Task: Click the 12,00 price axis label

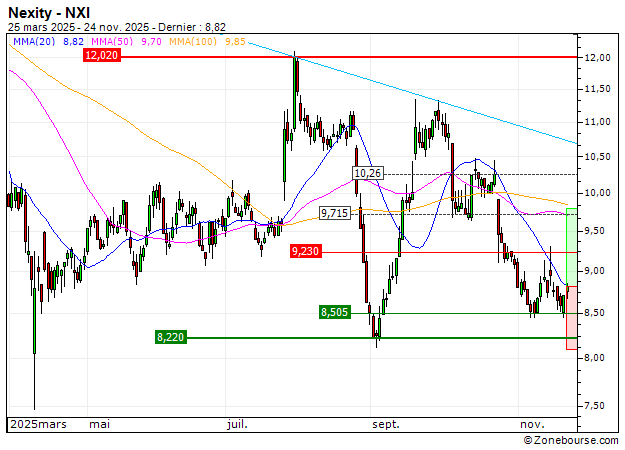Action: click(598, 58)
